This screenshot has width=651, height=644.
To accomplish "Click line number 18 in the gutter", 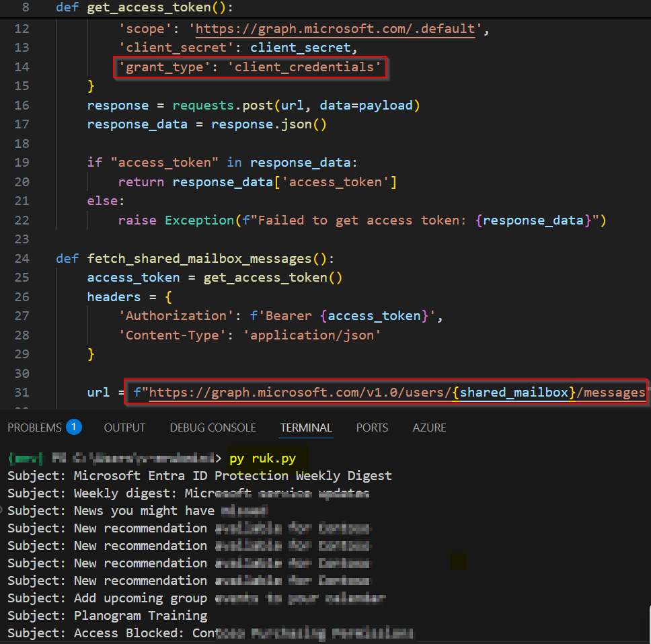I will [x=22, y=144].
